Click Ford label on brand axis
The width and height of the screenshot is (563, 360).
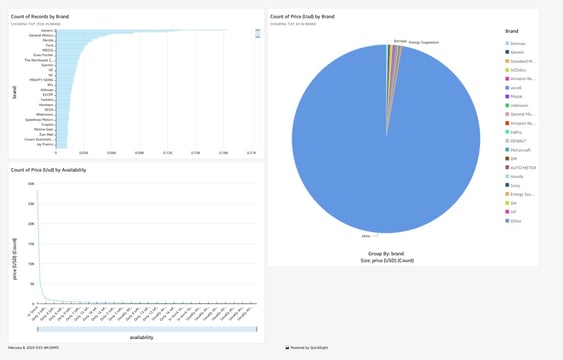50,45
